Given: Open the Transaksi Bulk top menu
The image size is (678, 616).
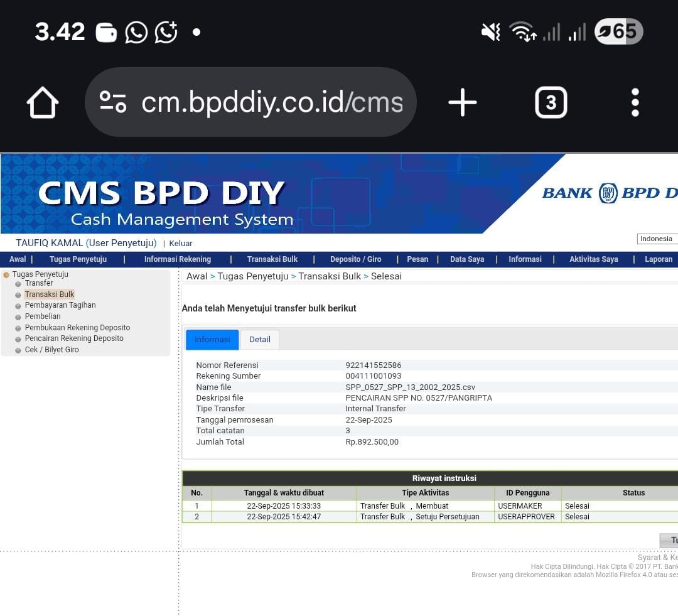Looking at the screenshot, I should click(x=272, y=259).
